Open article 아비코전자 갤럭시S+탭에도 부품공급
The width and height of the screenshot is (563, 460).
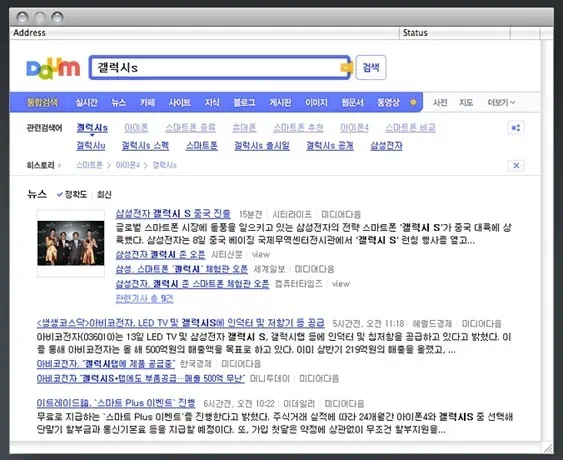coord(141,378)
